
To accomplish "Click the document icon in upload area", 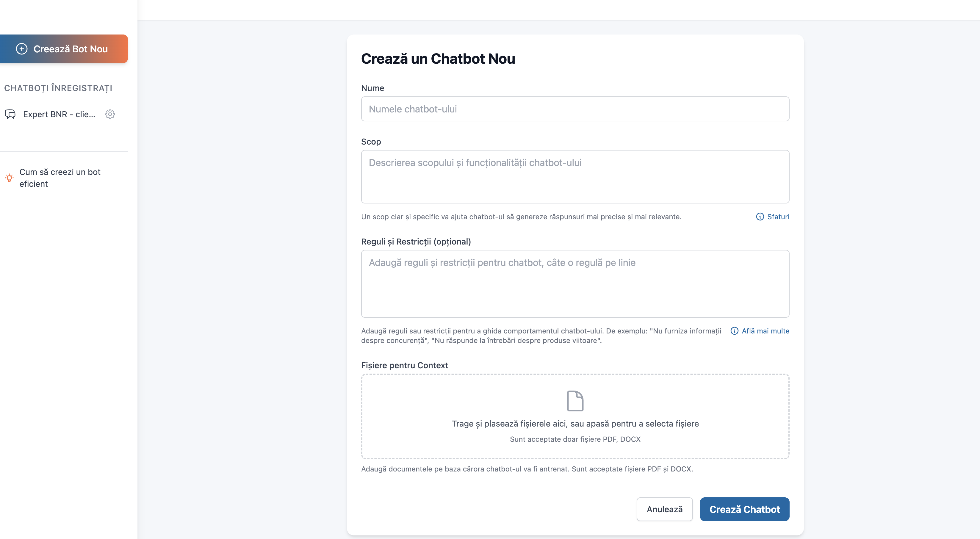I will [x=575, y=401].
